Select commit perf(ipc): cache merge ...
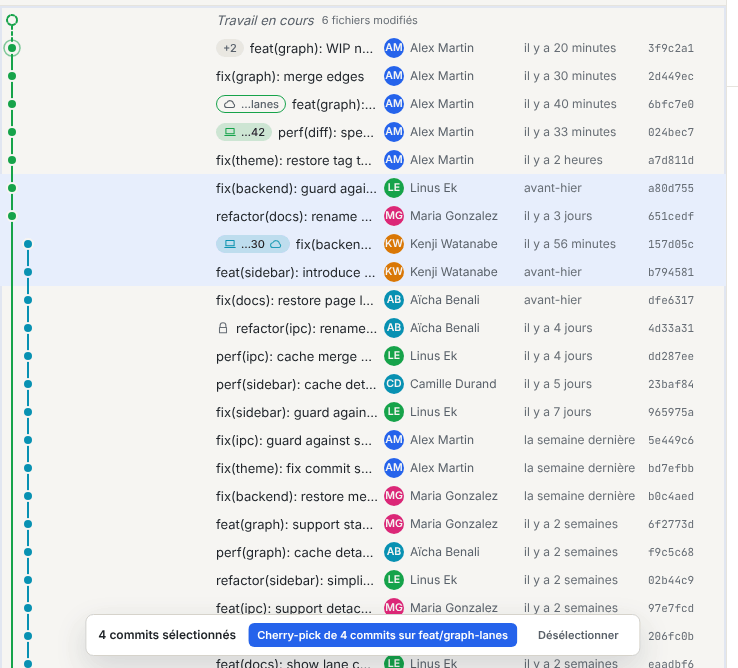This screenshot has height=668, width=738. click(294, 356)
